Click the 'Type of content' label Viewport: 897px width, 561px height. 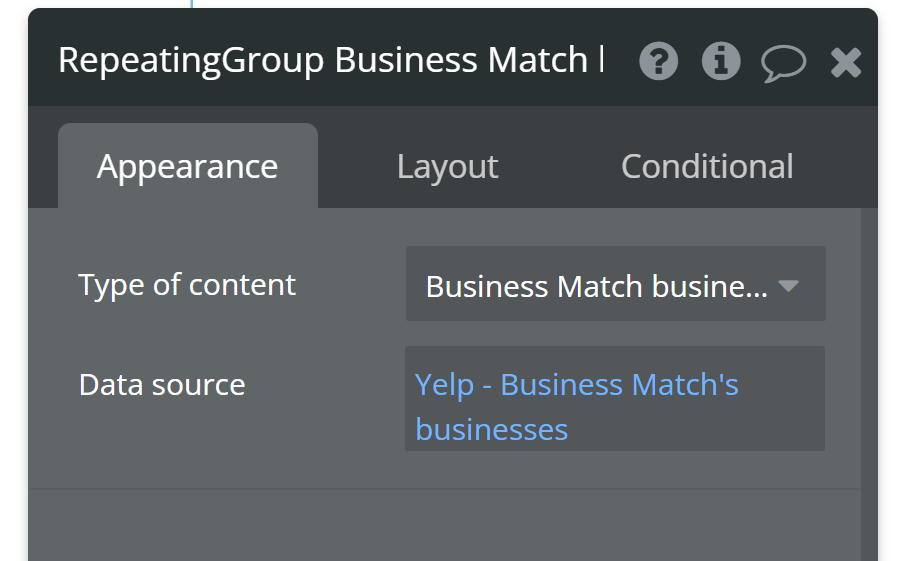click(x=187, y=285)
